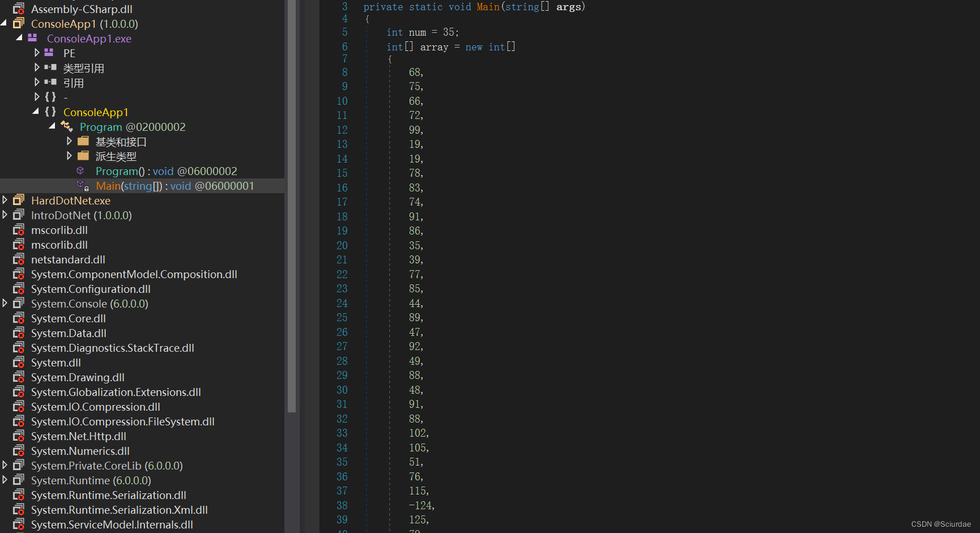Click the Program() constructor method icon
The height and width of the screenshot is (533, 980).
point(80,170)
